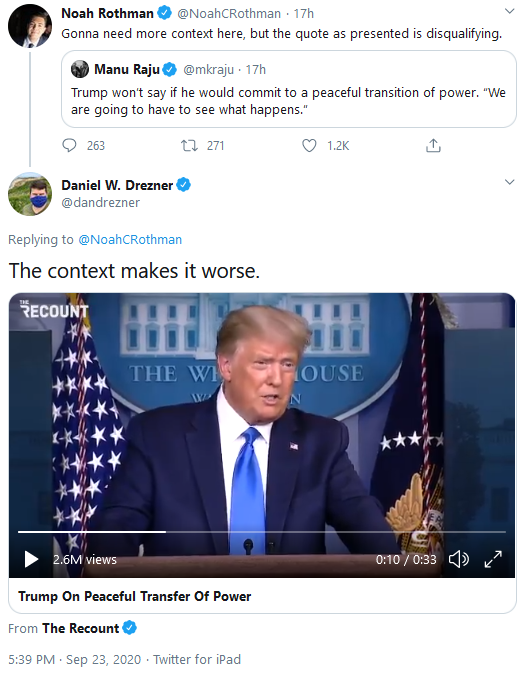Open The Recount source account link
523x674 pixels.
80,628
